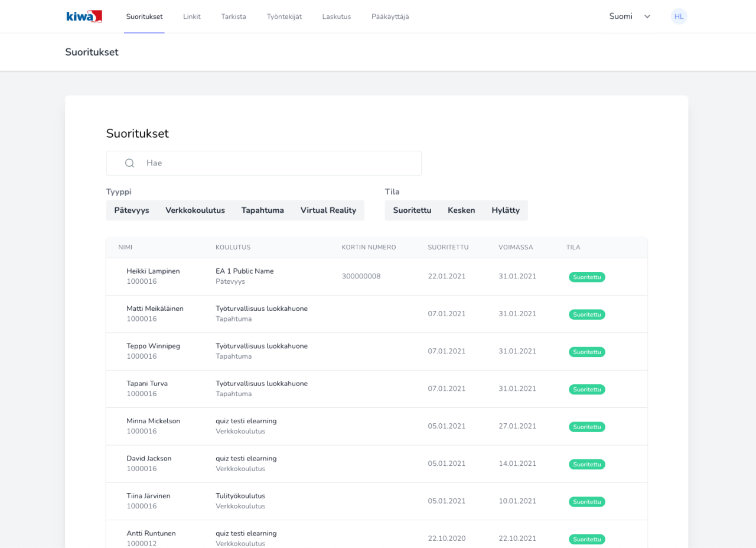Click into the Hae search field

[278, 163]
